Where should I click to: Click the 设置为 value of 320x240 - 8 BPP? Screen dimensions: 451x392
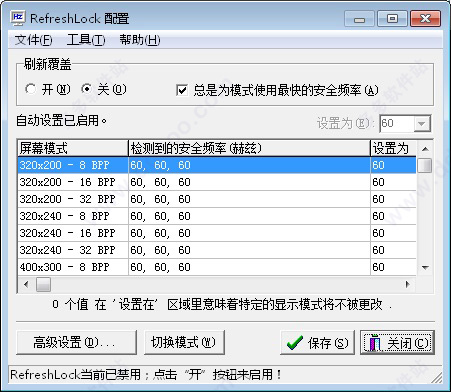pos(393,216)
